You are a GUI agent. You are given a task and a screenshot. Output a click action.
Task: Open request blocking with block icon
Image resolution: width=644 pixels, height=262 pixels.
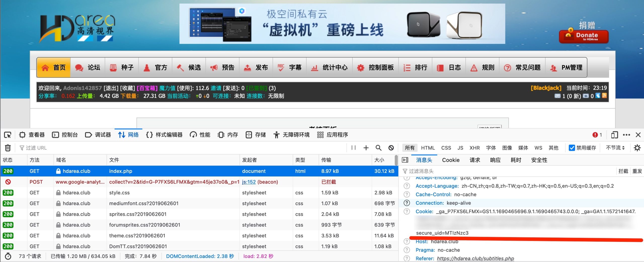click(391, 148)
